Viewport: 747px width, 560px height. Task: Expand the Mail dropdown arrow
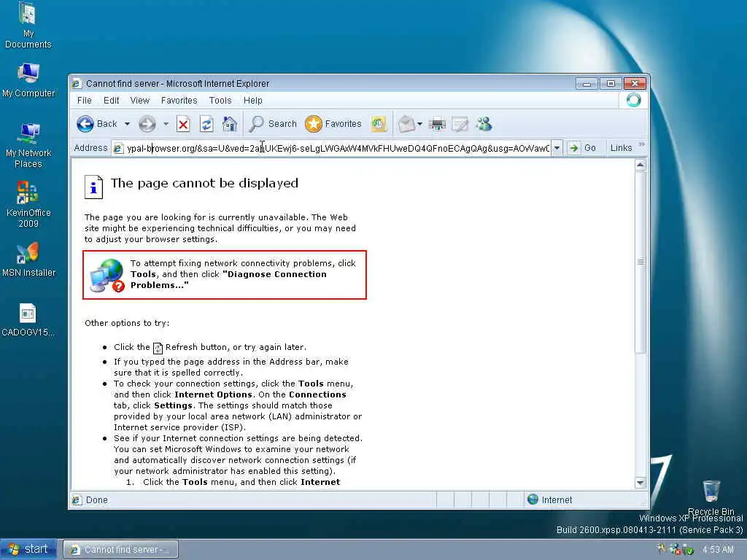click(x=419, y=124)
